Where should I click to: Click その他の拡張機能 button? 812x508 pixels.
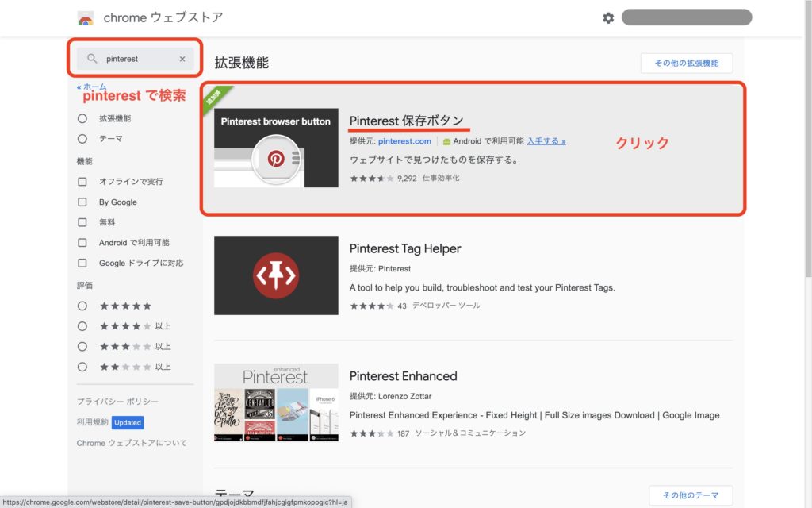(x=687, y=63)
